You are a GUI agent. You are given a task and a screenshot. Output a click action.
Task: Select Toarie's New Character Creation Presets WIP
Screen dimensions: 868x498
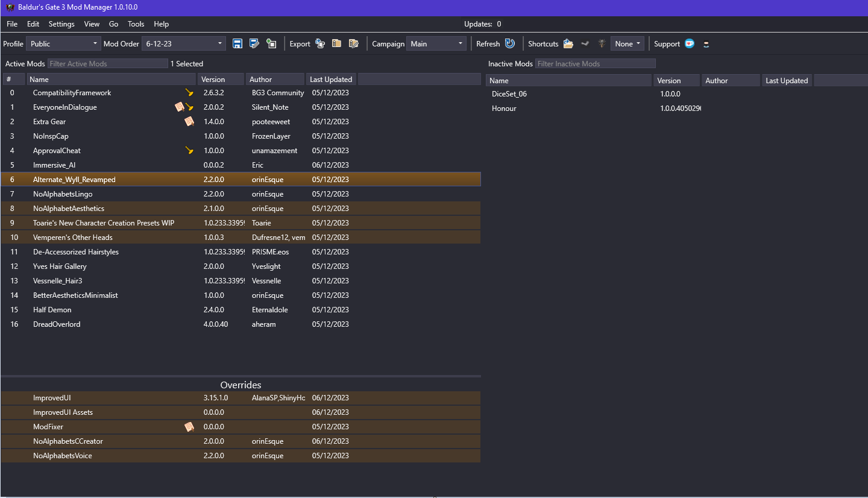[241, 223]
